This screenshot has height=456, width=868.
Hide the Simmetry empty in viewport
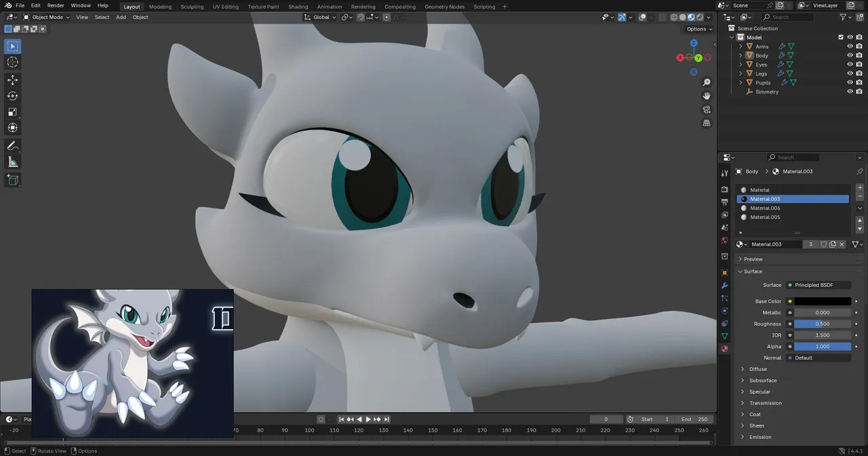coord(850,92)
